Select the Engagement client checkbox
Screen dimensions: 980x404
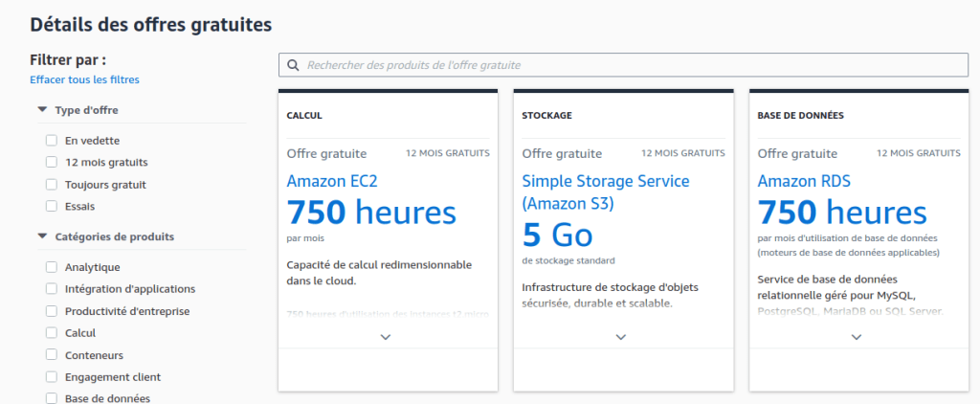point(52,377)
